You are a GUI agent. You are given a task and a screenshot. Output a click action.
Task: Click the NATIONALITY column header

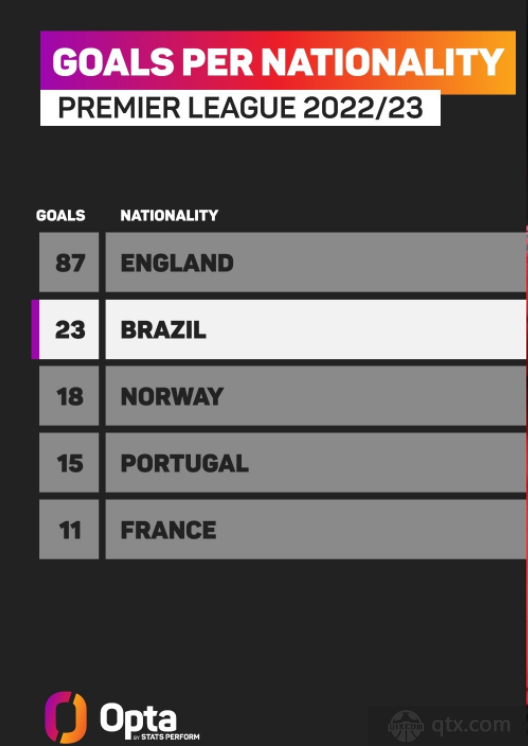tap(169, 216)
